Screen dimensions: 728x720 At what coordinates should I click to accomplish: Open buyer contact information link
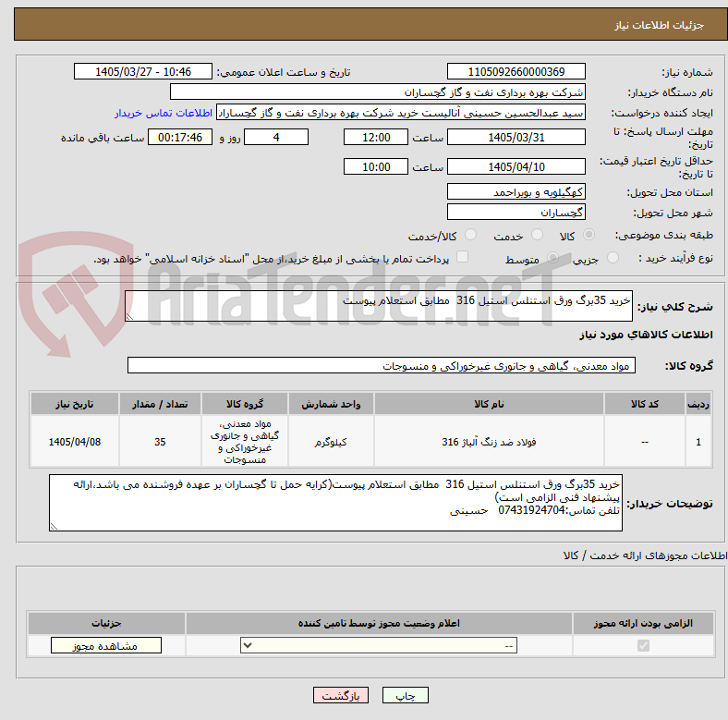(164, 113)
